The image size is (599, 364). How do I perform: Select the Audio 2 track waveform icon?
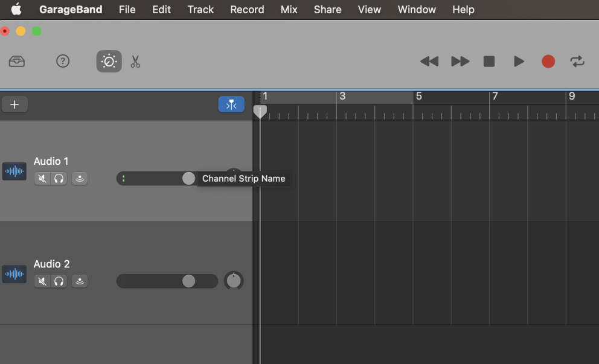[x=14, y=274]
